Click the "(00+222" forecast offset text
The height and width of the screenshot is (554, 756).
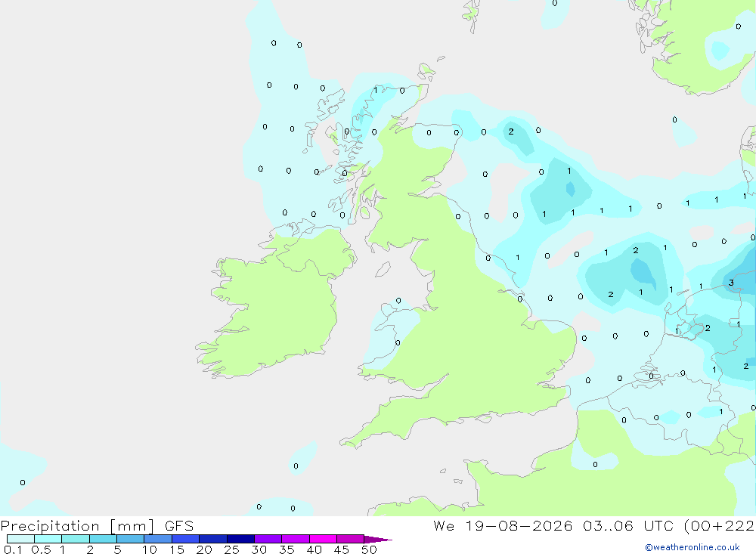pos(720,526)
